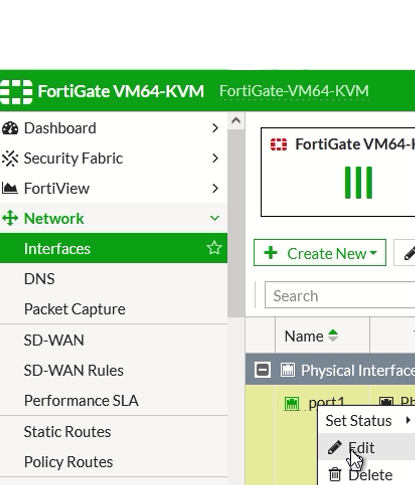Click the sidebar scrollbar thumb
The width and height of the screenshot is (415, 485).
coord(236,223)
